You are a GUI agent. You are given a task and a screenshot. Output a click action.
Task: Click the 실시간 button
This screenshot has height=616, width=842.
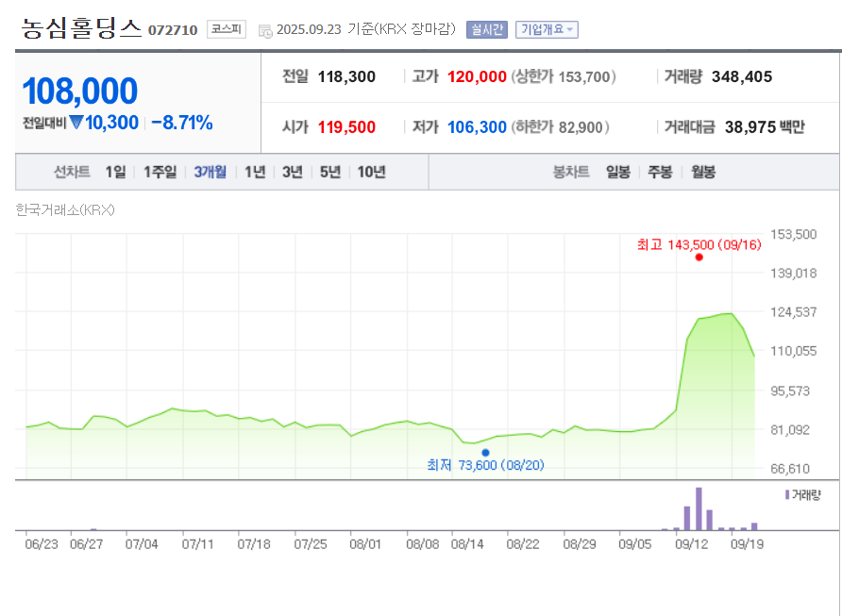point(486,29)
